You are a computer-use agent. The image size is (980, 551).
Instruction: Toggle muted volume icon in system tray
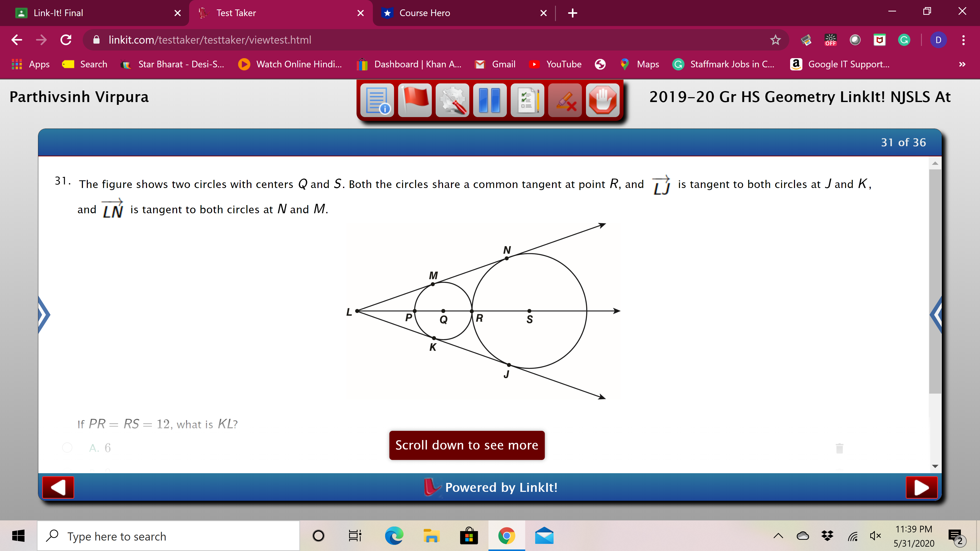click(x=875, y=536)
